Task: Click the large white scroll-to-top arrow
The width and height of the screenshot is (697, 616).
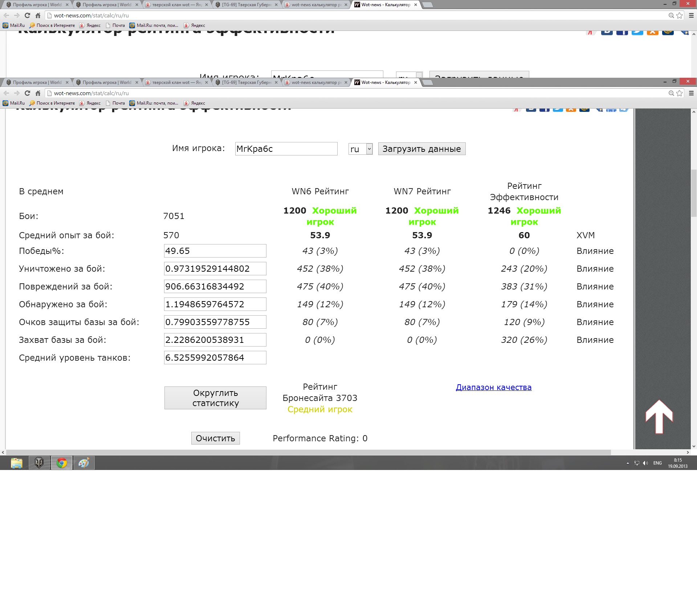Action: (659, 417)
